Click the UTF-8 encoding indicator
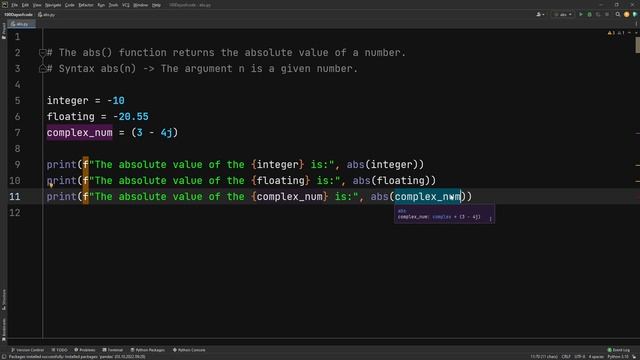Viewport: 640px width, 360px height. pos(580,357)
